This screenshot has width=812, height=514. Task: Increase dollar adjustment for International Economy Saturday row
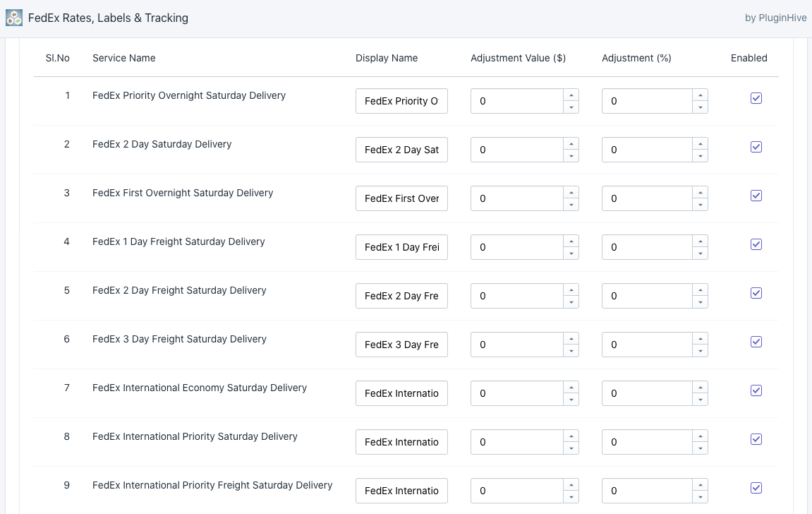coord(571,388)
